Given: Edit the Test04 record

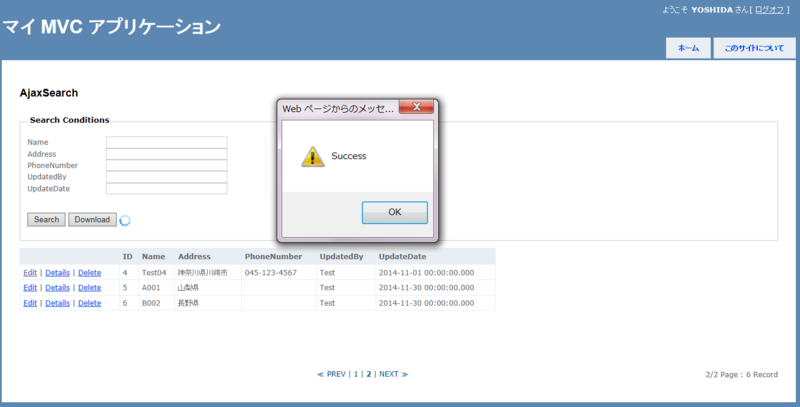Looking at the screenshot, I should click(x=30, y=273).
